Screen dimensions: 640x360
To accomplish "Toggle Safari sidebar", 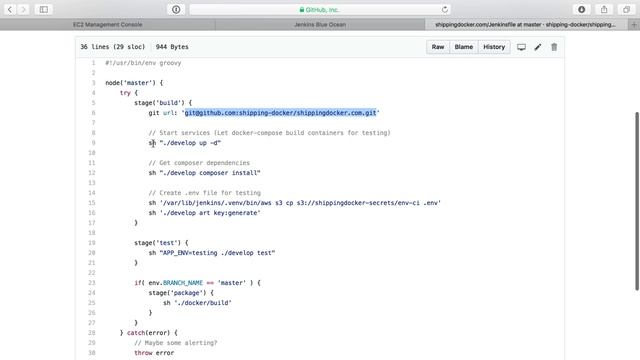I will coord(44,9).
